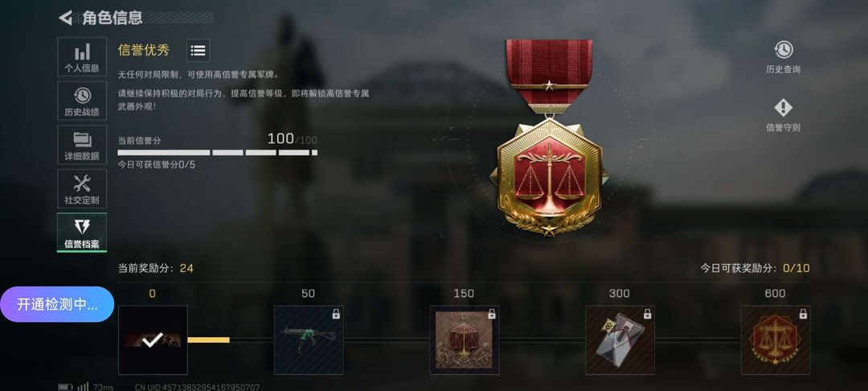
Task: Click the yellow reward progress bar
Action: click(x=209, y=340)
